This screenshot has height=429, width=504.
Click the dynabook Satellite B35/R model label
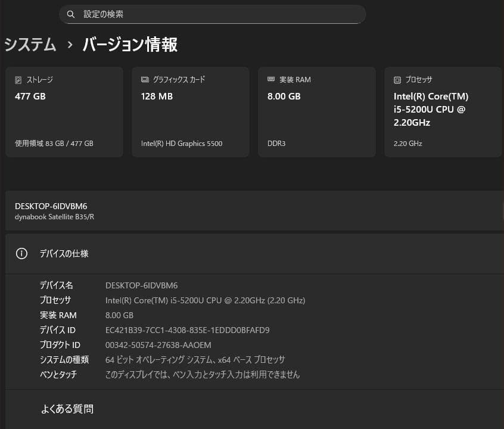54,217
